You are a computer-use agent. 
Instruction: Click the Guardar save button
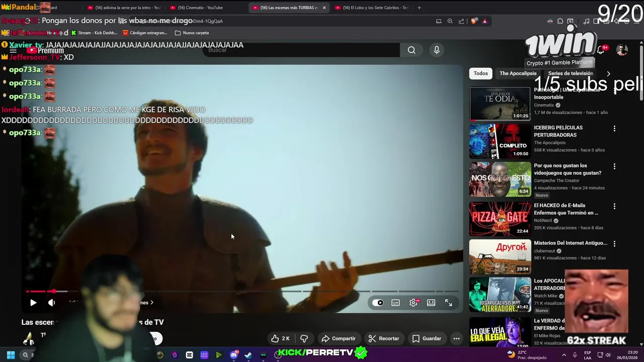click(x=427, y=338)
